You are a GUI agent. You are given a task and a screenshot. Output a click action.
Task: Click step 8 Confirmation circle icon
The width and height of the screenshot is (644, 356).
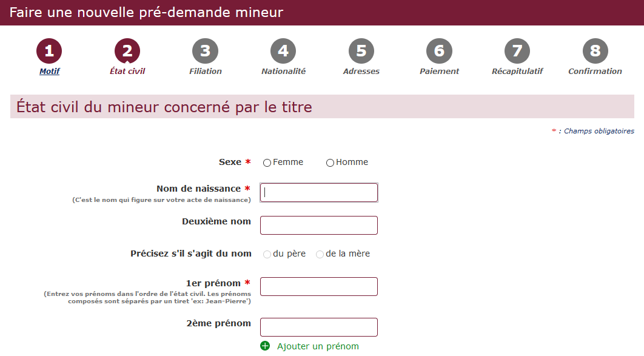(x=595, y=51)
